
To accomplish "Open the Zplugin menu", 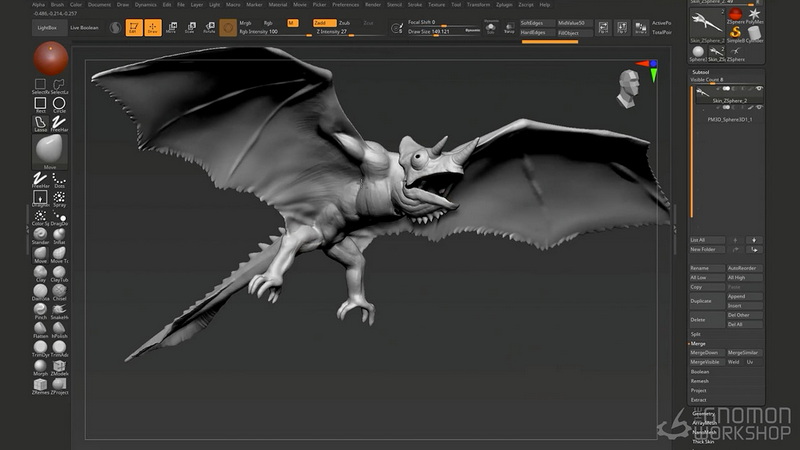I will tap(504, 5).
